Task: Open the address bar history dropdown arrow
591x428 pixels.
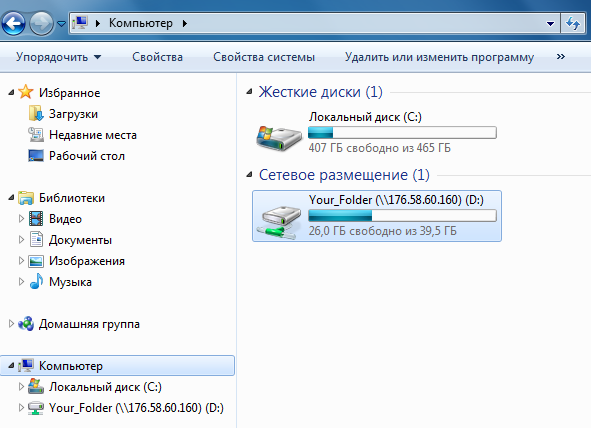Action: (x=550, y=24)
